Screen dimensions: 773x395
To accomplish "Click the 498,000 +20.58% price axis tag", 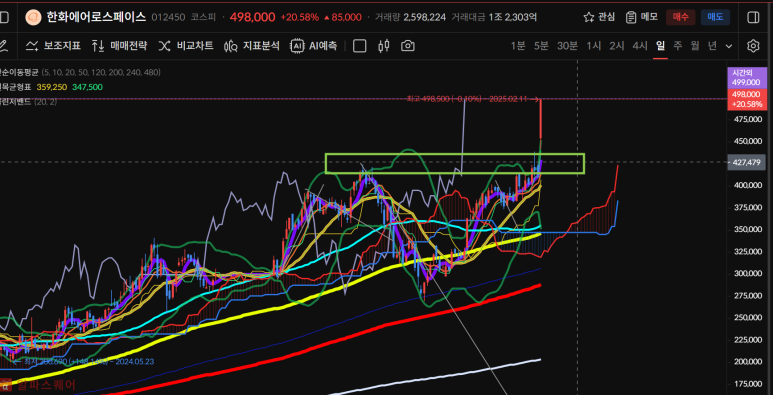I will point(746,99).
